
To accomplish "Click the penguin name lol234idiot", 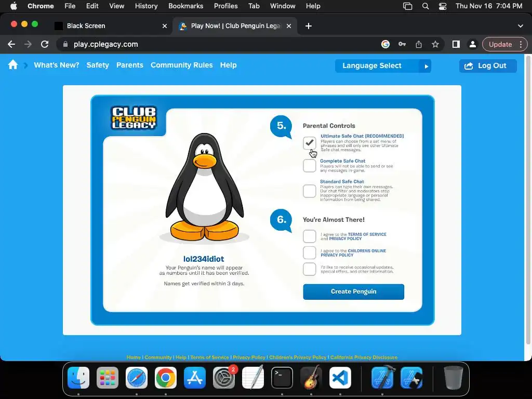I will (x=204, y=259).
